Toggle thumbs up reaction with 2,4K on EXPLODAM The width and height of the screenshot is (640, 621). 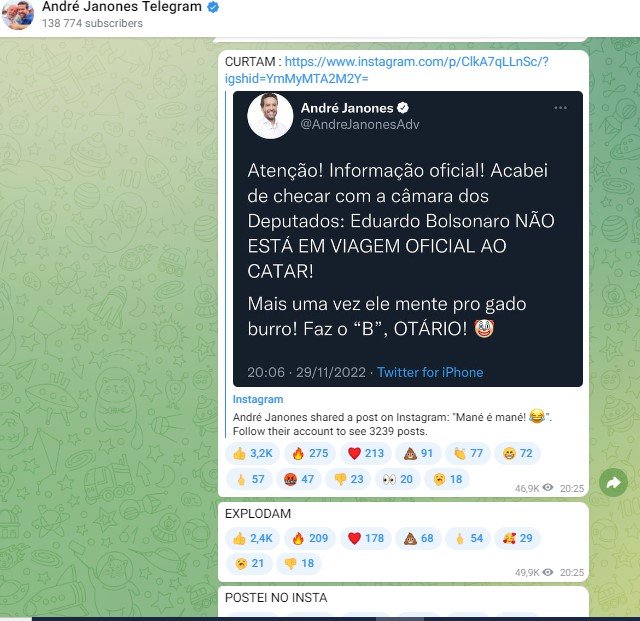pyautogui.click(x=252, y=538)
